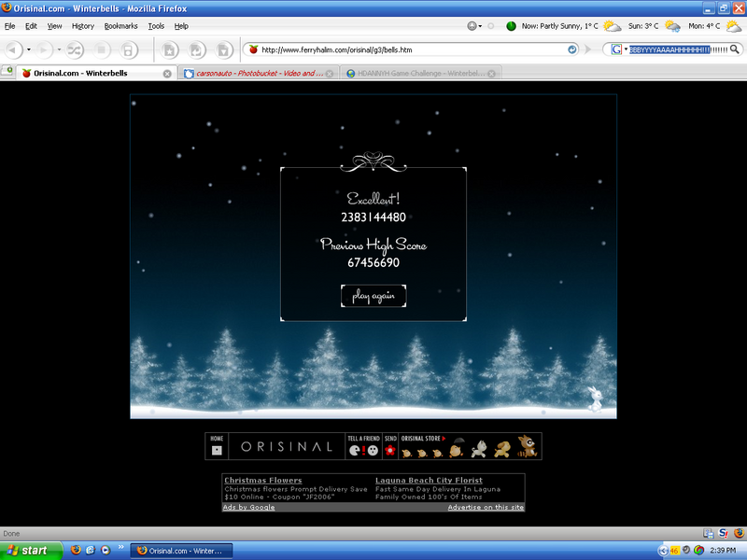Open the Laguna Beach City Florist ad link
Viewport: 747px width, 560px height.
[x=429, y=481]
